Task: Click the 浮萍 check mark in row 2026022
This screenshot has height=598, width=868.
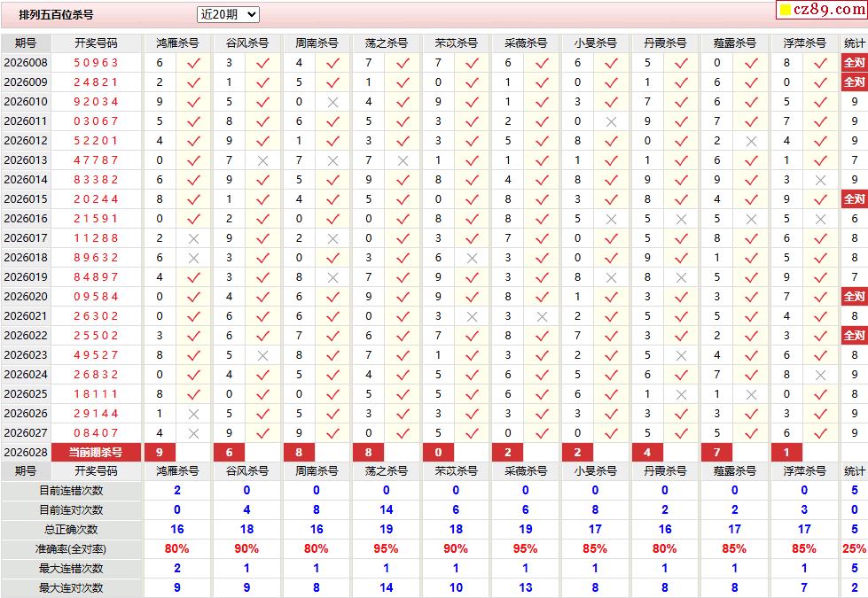Action: [x=820, y=335]
